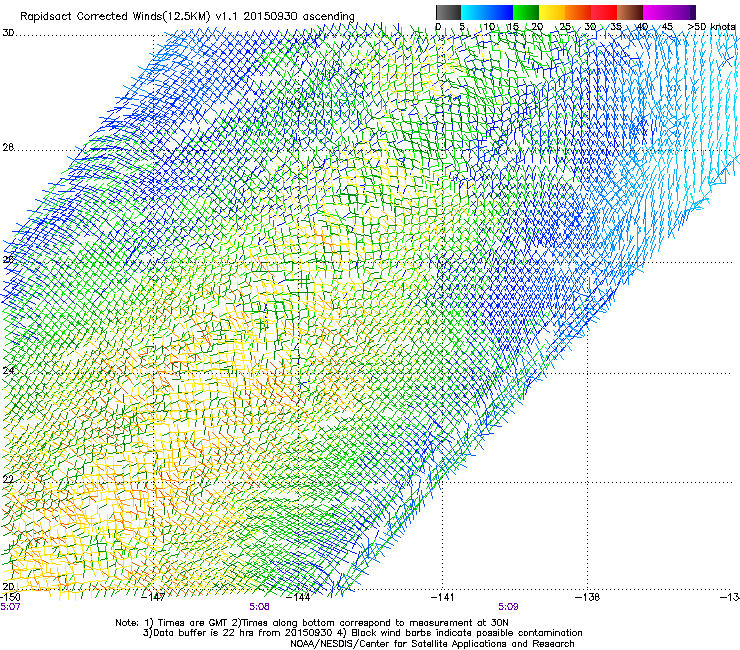Click the latitude axis label '26'
Viewport: 740px width, 650px height.
[8, 260]
